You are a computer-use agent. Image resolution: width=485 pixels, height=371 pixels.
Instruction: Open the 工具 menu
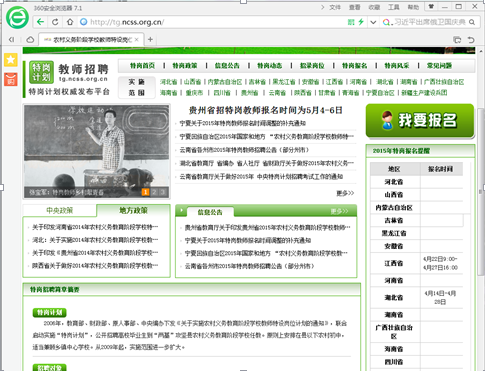click(394, 7)
